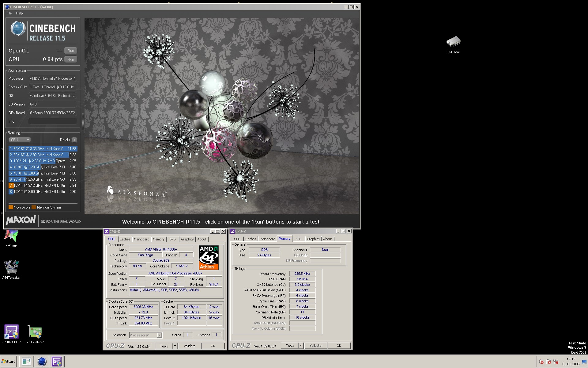Click the CPU-Z taskbar icon
588x368 pixels.
[57, 362]
